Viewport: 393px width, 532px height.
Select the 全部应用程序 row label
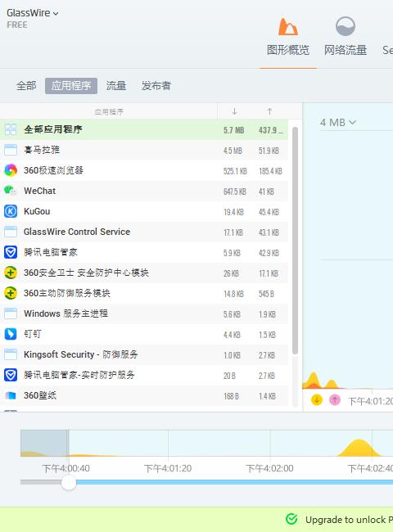click(x=53, y=129)
